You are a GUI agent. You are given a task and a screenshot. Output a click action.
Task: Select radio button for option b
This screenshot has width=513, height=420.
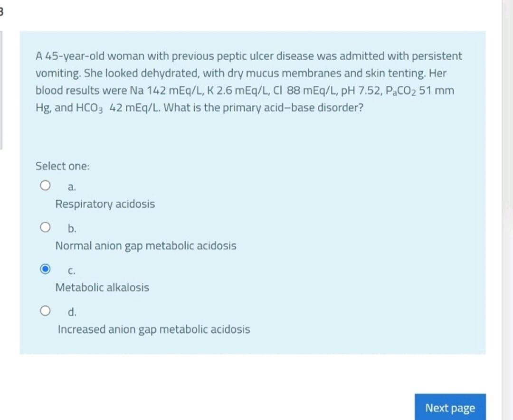(46, 227)
